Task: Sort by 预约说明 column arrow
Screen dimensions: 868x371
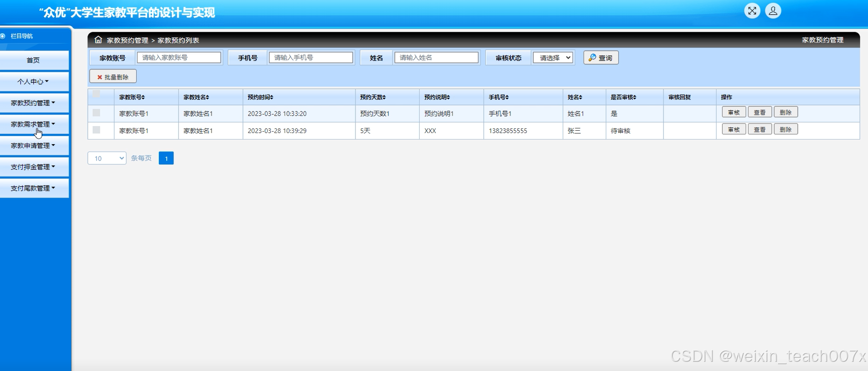Action: point(448,97)
